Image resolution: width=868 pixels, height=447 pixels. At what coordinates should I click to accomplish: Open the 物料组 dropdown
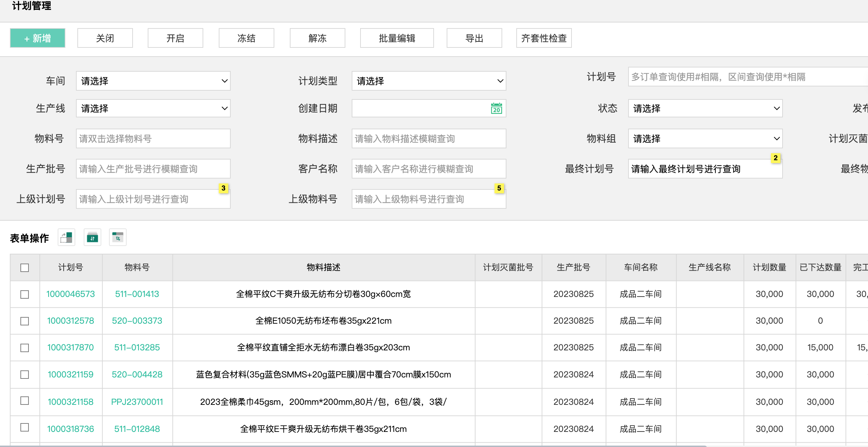click(706, 138)
